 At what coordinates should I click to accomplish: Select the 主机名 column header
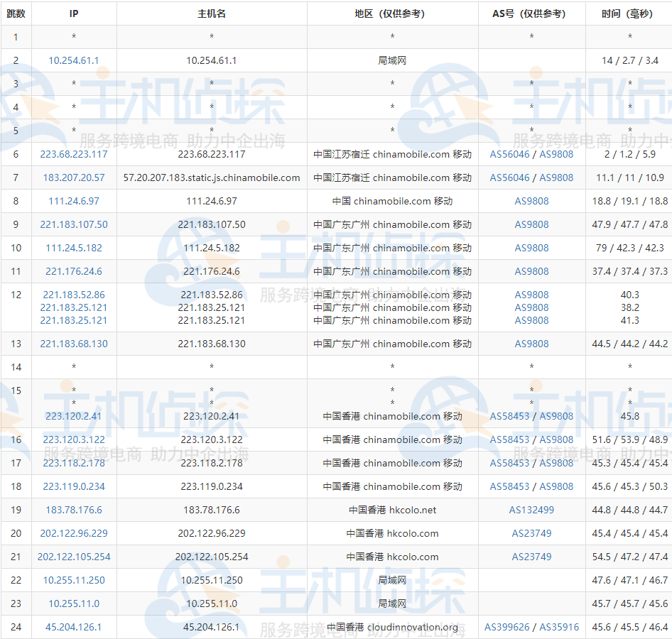point(212,13)
